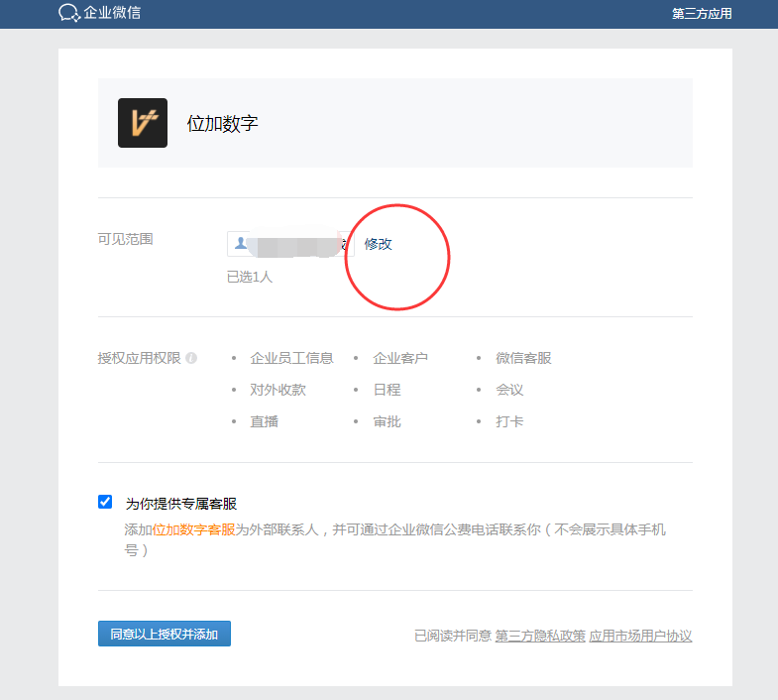Screen dimensions: 778x700
Task: Click the 企业客户 permission
Action: [x=400, y=358]
